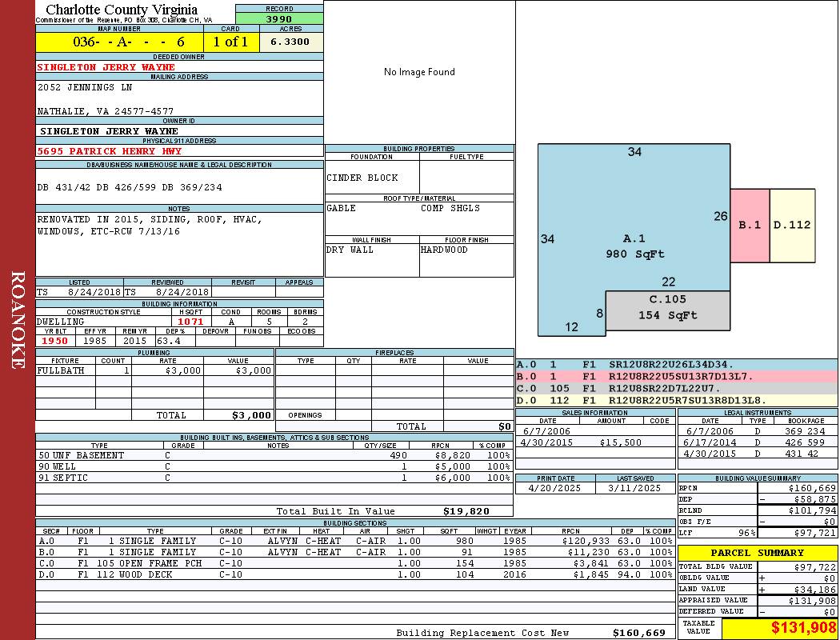Click the pink B.1 sketch section
This screenshot has width=840, height=640.
tap(750, 225)
